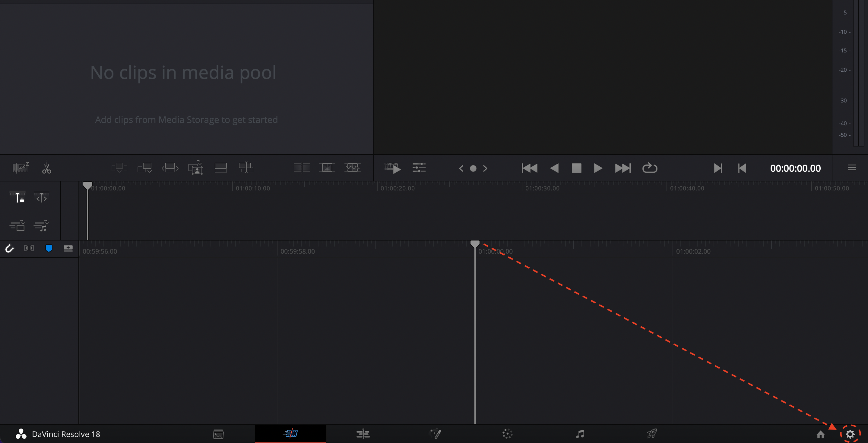Open the viewer options hamburger menu
The height and width of the screenshot is (443, 868).
[851, 168]
